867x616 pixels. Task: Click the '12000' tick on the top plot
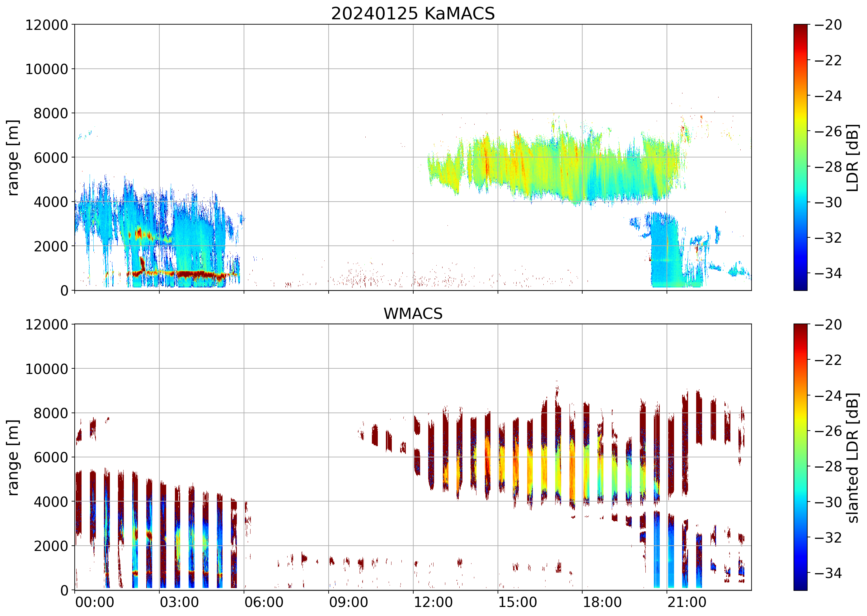47,25
